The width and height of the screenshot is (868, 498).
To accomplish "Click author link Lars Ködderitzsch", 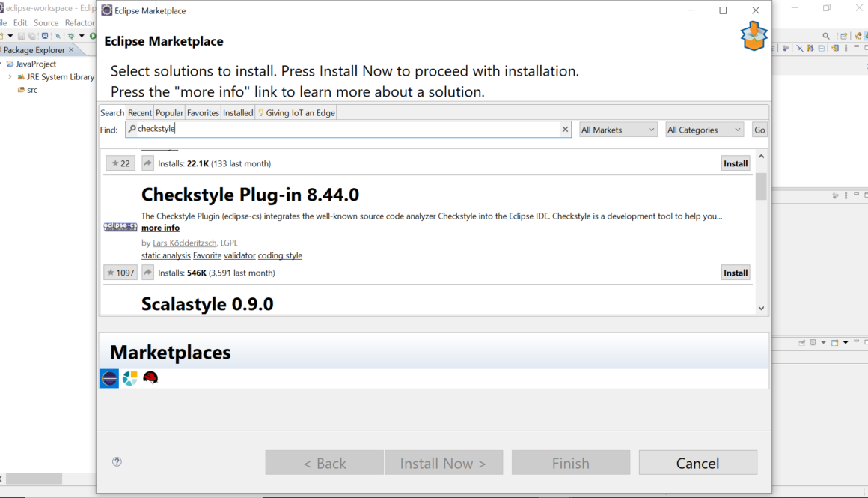I will [185, 243].
